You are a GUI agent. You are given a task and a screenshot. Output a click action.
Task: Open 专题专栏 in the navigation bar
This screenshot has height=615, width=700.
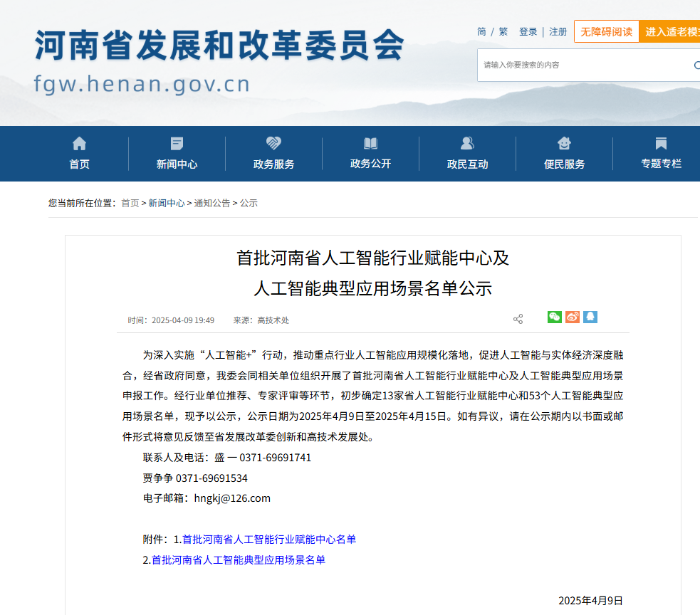coord(661,153)
